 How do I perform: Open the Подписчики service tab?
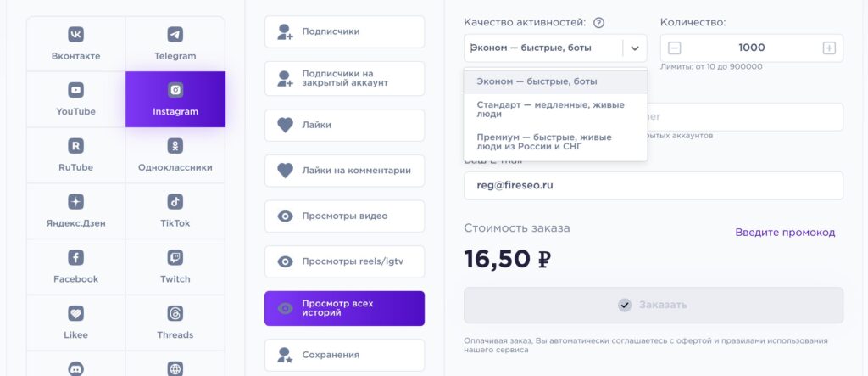coord(344,32)
